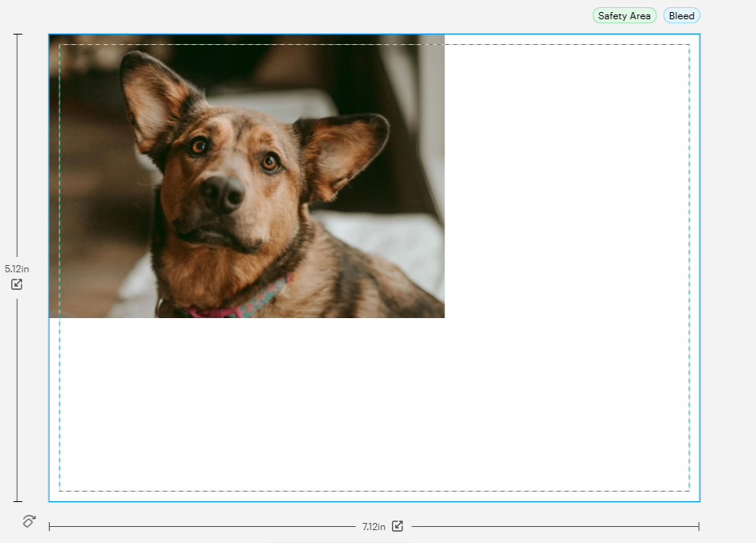This screenshot has height=543, width=756.
Task: Open the resize icon beside 7.12in width
Action: (398, 525)
